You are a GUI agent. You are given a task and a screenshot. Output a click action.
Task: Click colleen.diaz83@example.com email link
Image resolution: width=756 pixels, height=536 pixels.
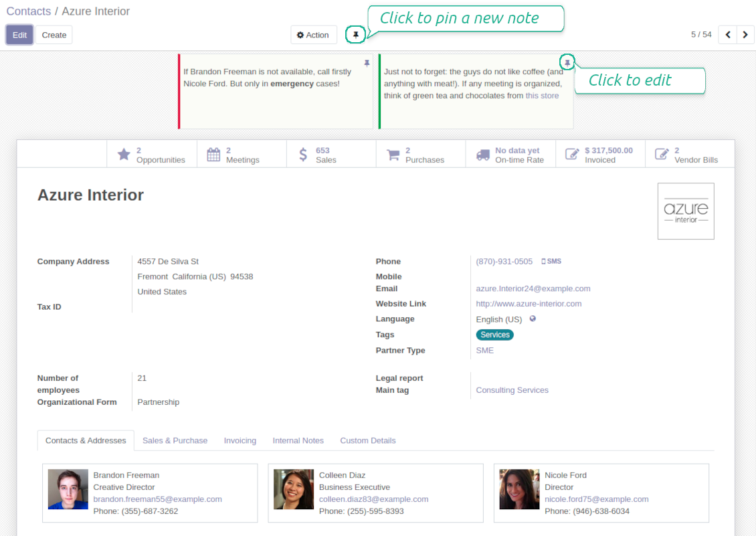[x=374, y=499]
